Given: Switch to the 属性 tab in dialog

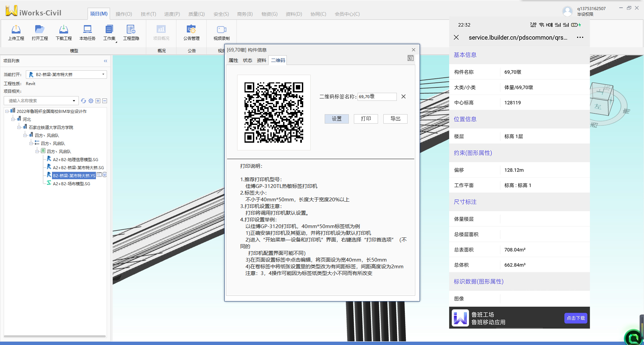Looking at the screenshot, I should pos(233,60).
